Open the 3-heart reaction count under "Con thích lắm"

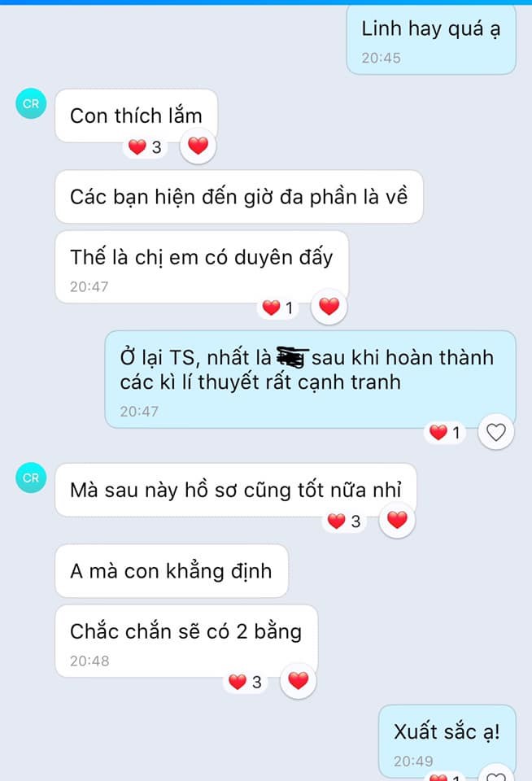click(145, 147)
